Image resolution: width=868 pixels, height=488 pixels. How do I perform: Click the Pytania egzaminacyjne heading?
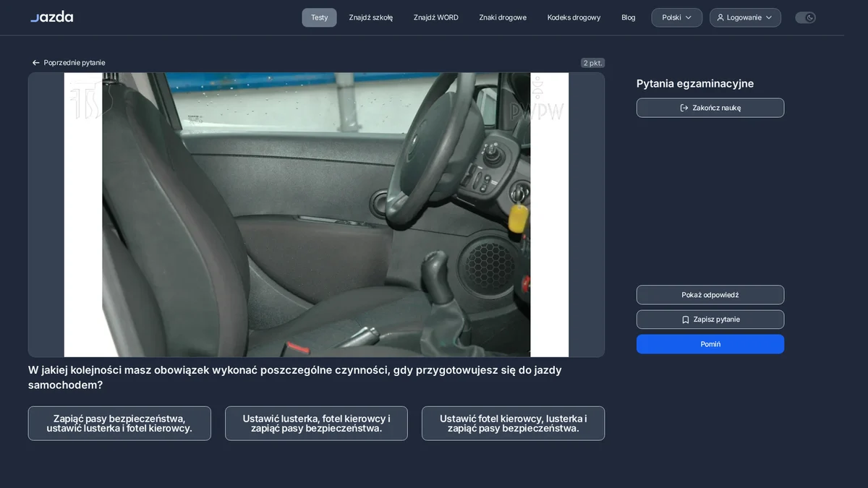(695, 84)
